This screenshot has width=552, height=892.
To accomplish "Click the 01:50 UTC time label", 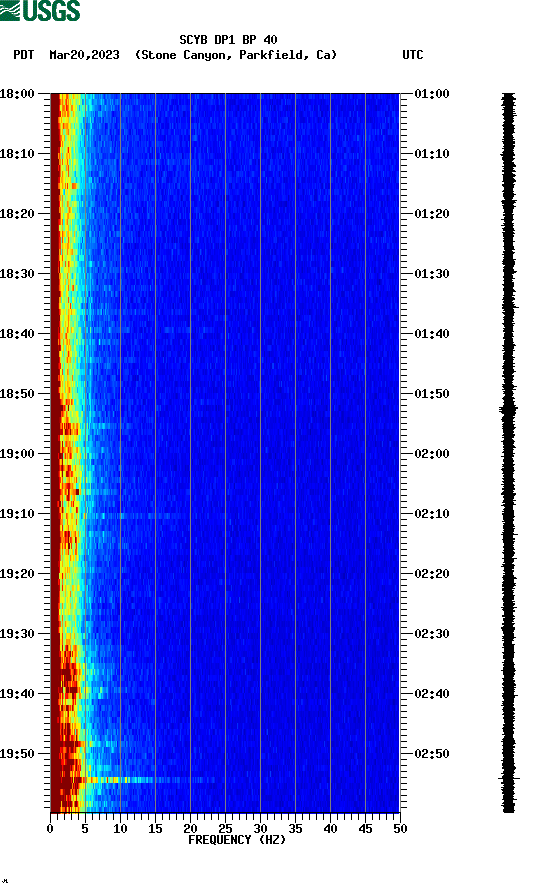I will pos(432,394).
